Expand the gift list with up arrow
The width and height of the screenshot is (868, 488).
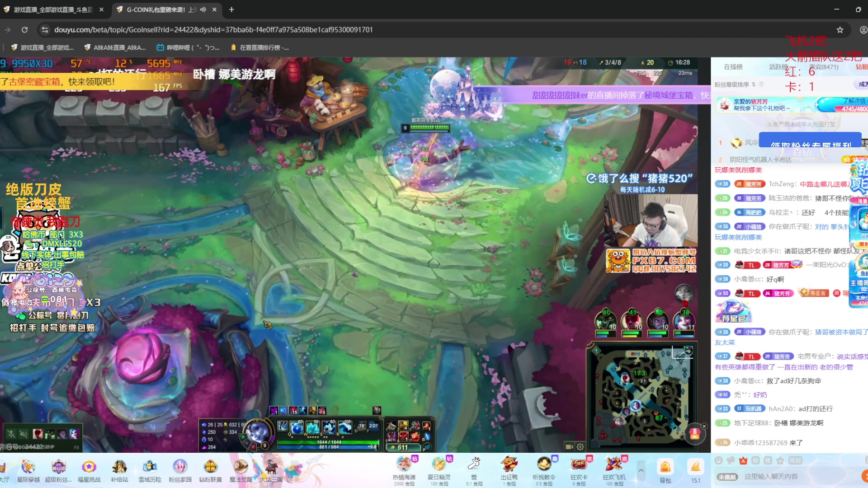(x=641, y=471)
